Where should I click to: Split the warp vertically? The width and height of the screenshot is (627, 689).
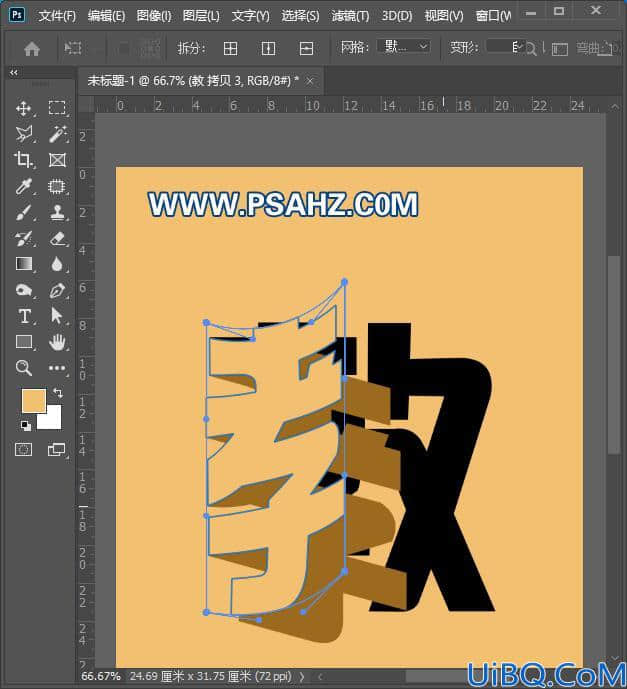268,48
